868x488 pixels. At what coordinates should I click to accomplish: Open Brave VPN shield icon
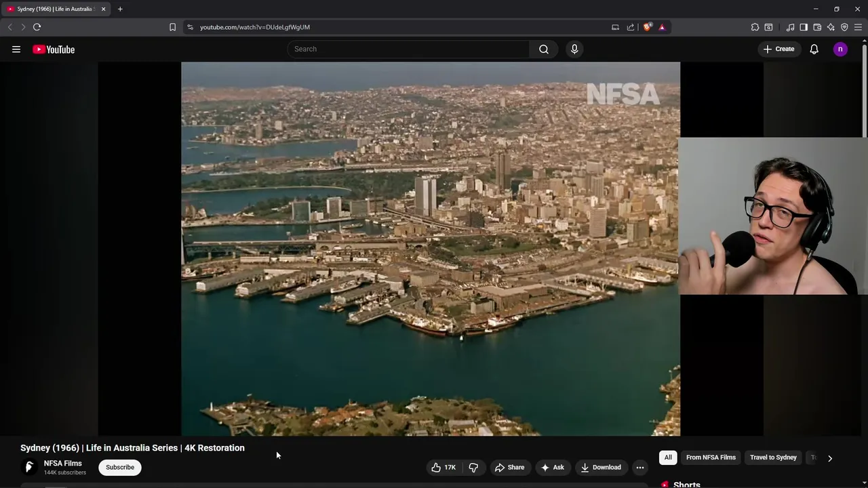(x=844, y=27)
